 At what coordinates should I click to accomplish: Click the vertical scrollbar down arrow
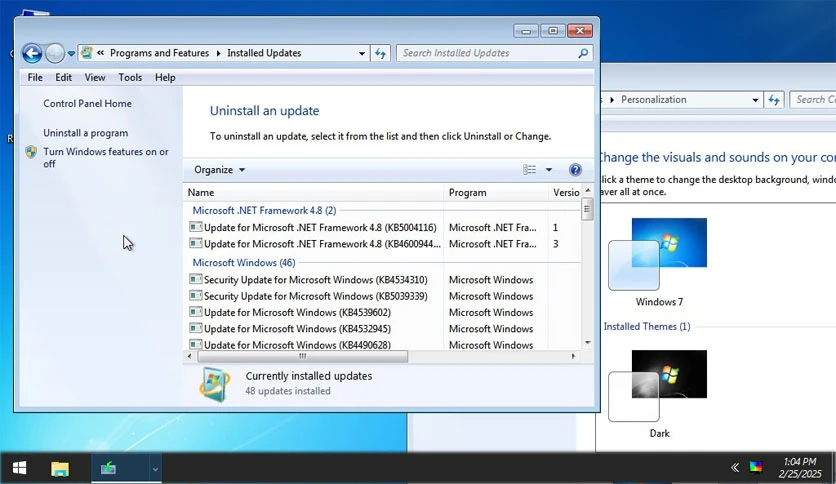tap(588, 343)
